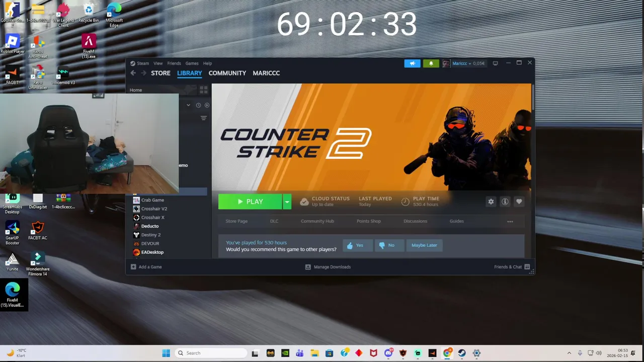
Task: Show hidden system tray icons chevron
Action: (x=569, y=353)
